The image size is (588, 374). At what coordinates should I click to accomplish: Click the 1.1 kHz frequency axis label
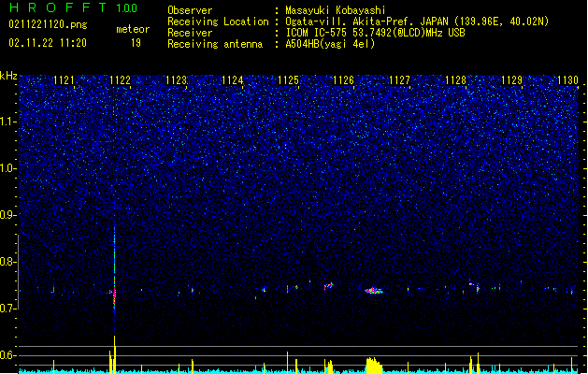pyautogui.click(x=7, y=122)
